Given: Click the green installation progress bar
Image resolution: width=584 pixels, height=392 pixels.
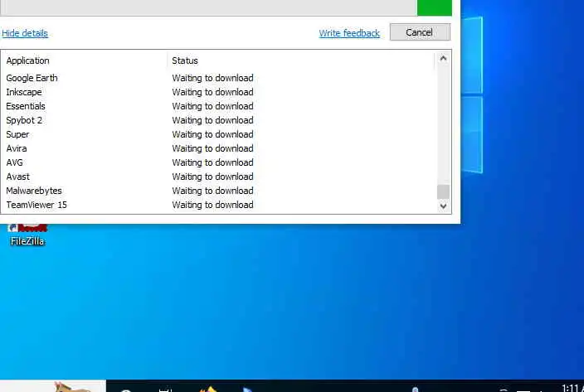Looking at the screenshot, I should tap(435, 7).
